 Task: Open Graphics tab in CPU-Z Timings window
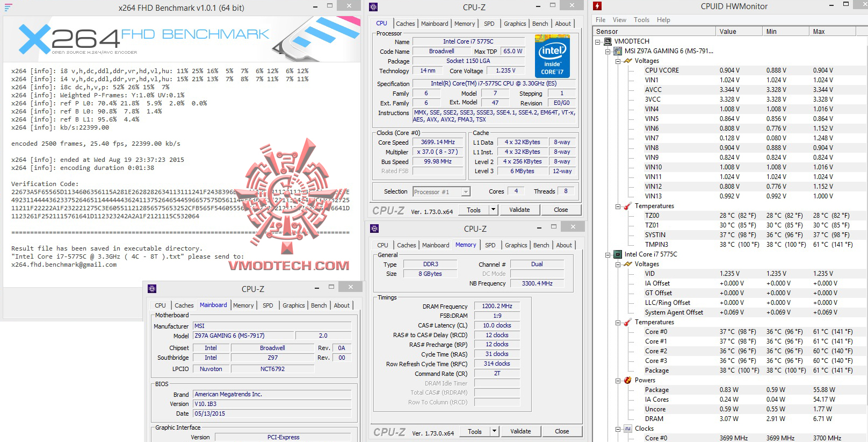pyautogui.click(x=516, y=245)
